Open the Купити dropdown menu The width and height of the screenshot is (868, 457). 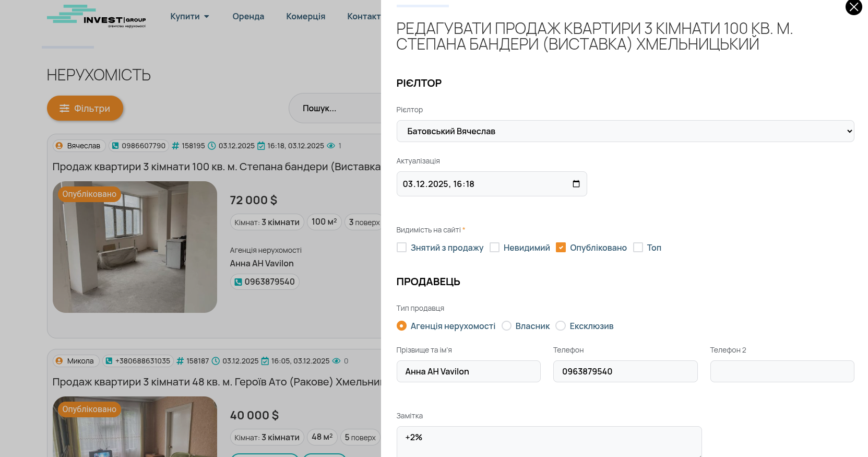[189, 16]
